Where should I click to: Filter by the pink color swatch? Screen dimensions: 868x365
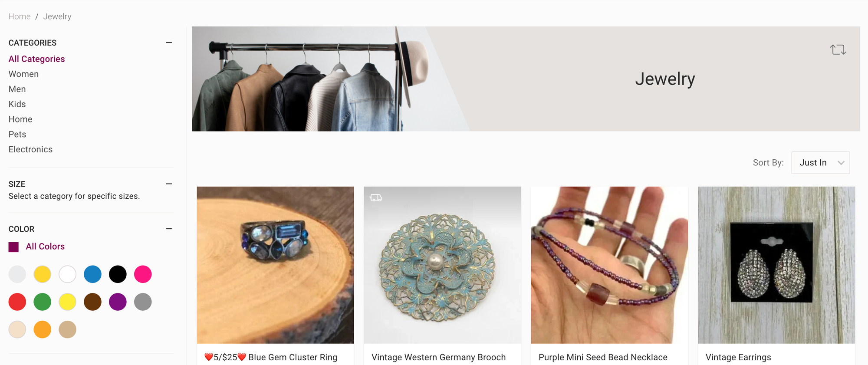point(143,274)
